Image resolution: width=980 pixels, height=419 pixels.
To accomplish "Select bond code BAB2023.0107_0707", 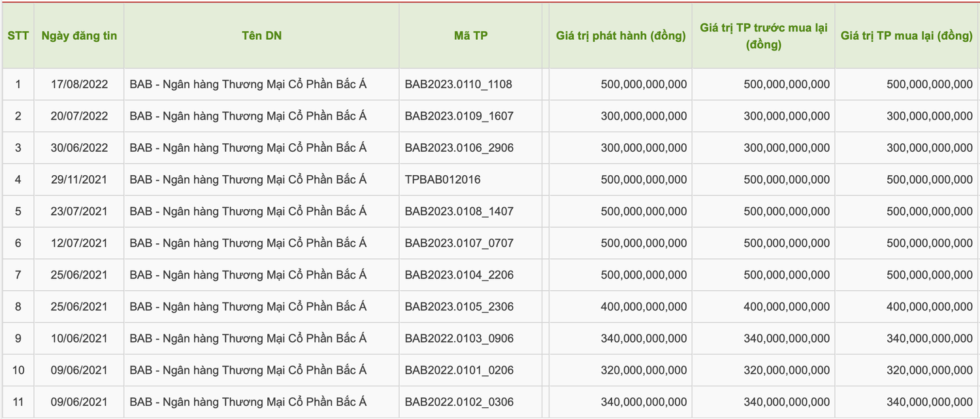I will 459,243.
